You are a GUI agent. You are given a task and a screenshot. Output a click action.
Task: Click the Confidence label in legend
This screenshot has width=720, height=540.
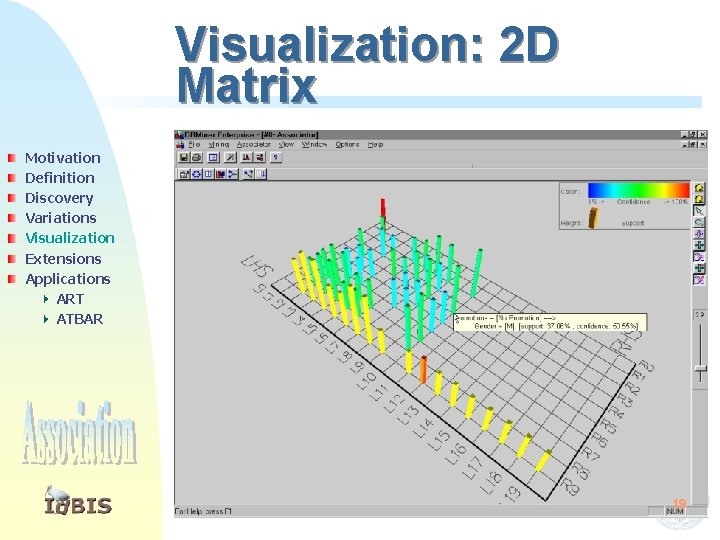[633, 202]
